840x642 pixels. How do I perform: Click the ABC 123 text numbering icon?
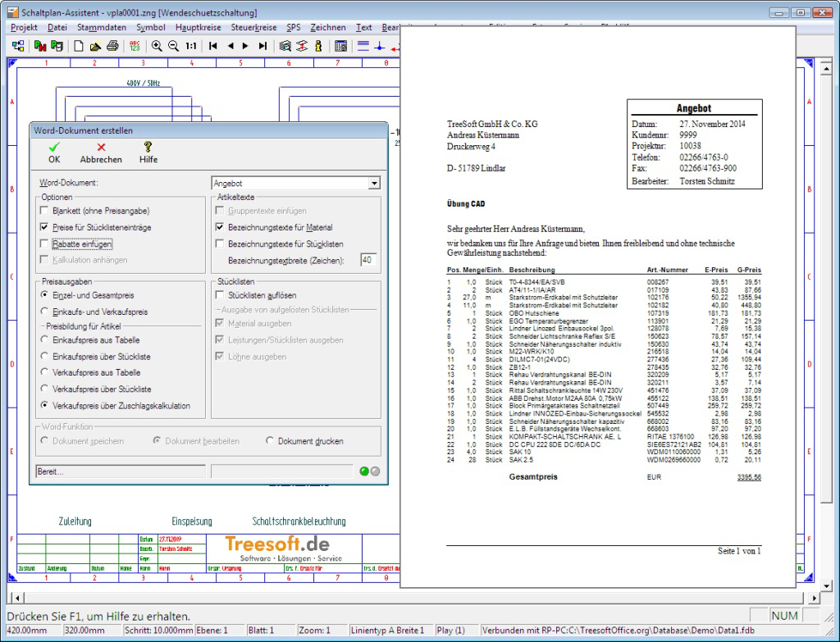[x=135, y=46]
